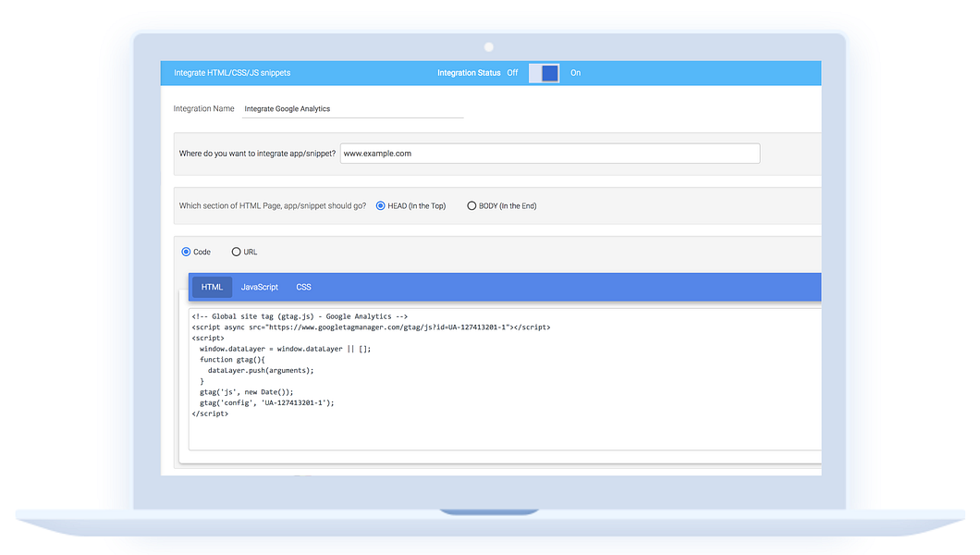
Task: Select the HEAD (In the Top) radio button
Action: (x=380, y=205)
